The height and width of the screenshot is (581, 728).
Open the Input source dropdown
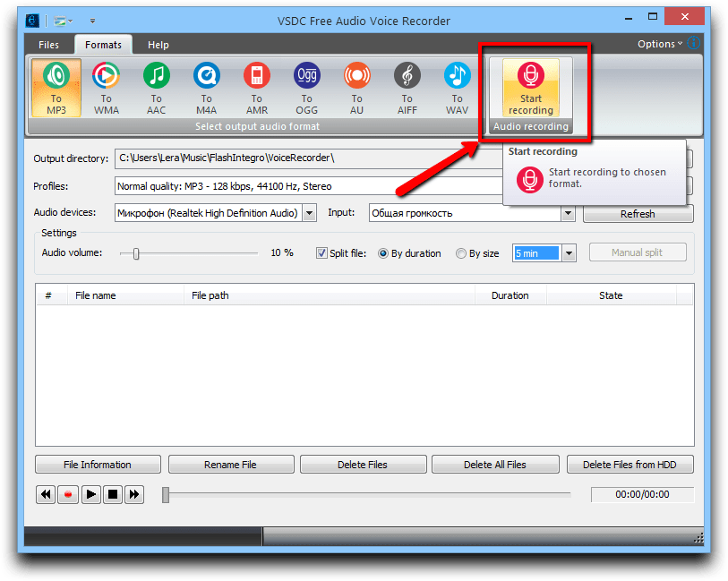coord(568,213)
